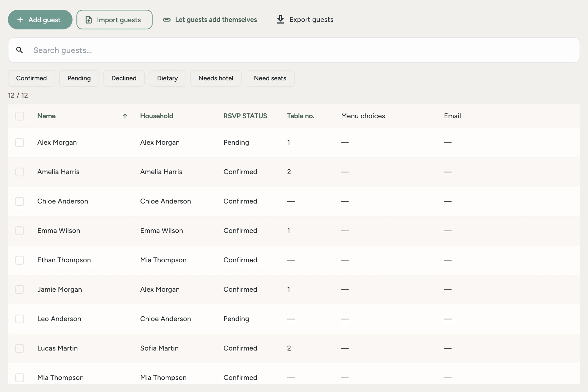The image size is (588, 392).
Task: Open the Amelia Harris guest name
Action: (x=58, y=172)
